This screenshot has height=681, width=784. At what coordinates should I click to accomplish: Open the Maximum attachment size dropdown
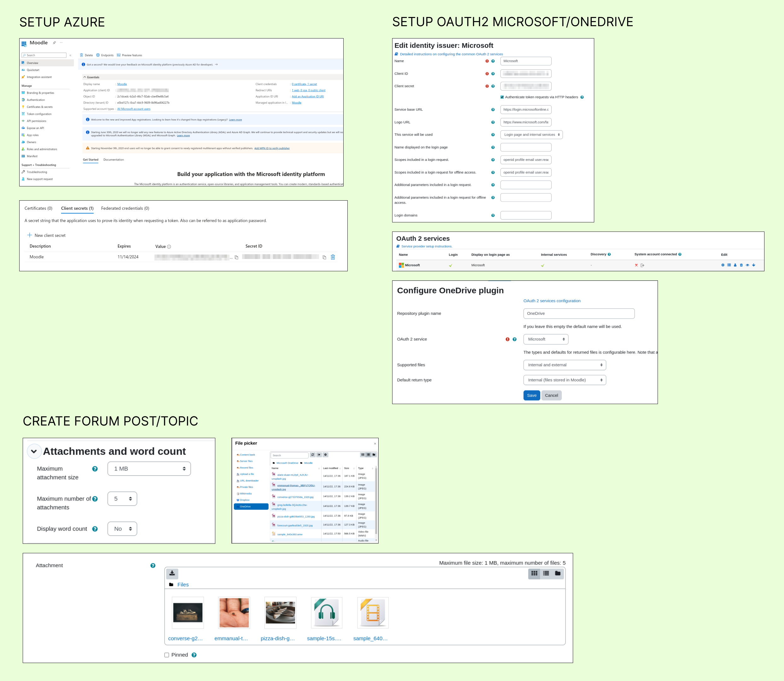click(149, 469)
